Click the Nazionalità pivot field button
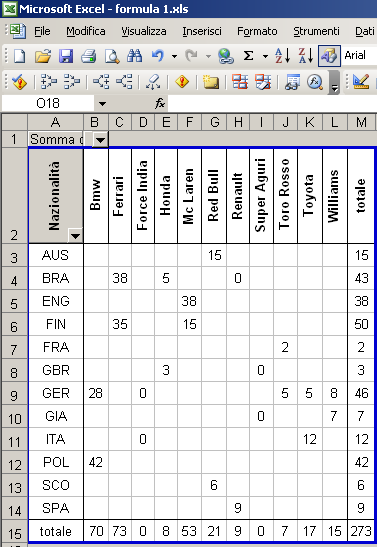The width and height of the screenshot is (377, 547). pyautogui.click(x=56, y=196)
